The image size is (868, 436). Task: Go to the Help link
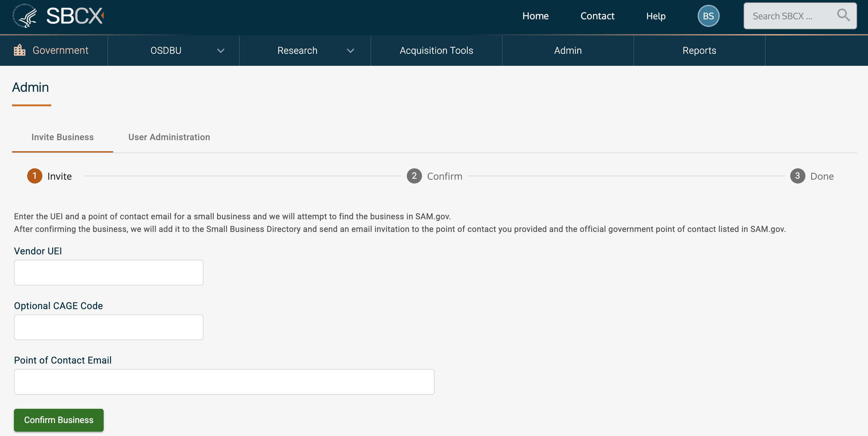pyautogui.click(x=655, y=16)
